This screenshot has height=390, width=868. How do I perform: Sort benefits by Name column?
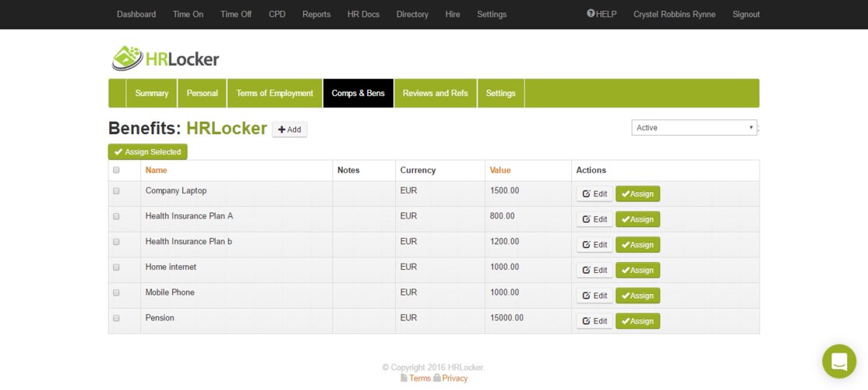pos(156,170)
